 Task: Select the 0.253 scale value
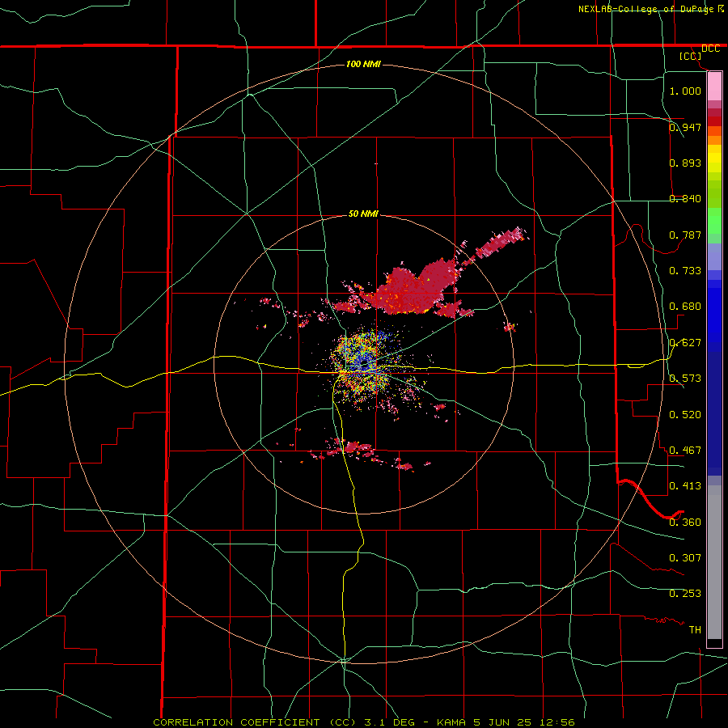point(685,594)
